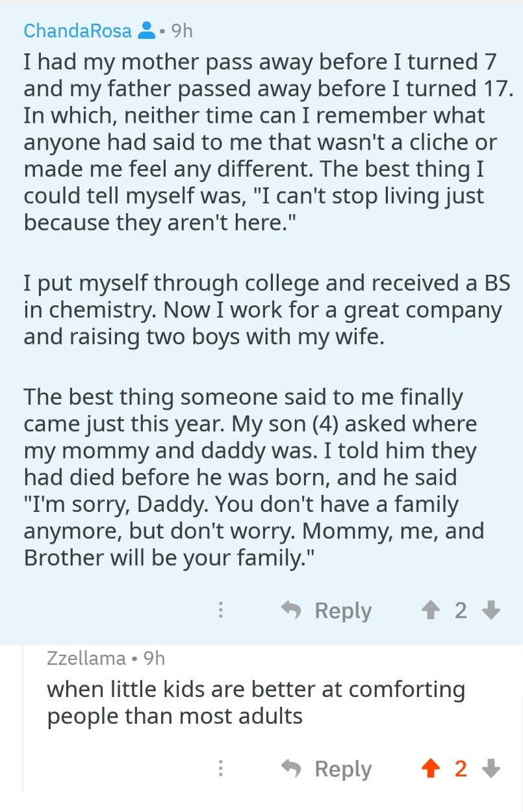This screenshot has width=523, height=812.
Task: Remove the orange upvote on Zzellama's comment
Action: point(429,768)
